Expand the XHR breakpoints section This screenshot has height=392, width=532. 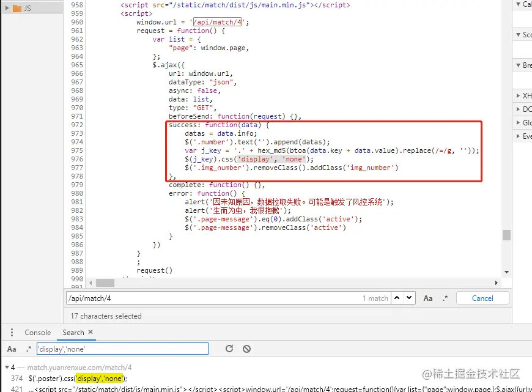(x=519, y=96)
